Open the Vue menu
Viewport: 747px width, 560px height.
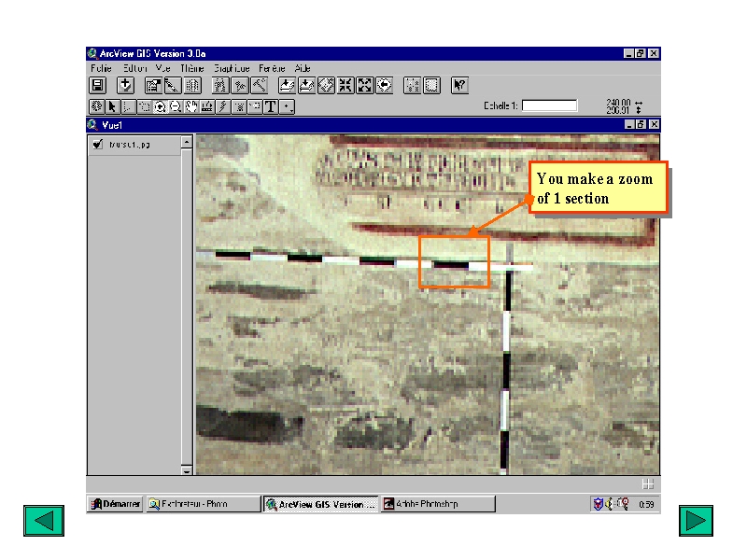tap(162, 68)
